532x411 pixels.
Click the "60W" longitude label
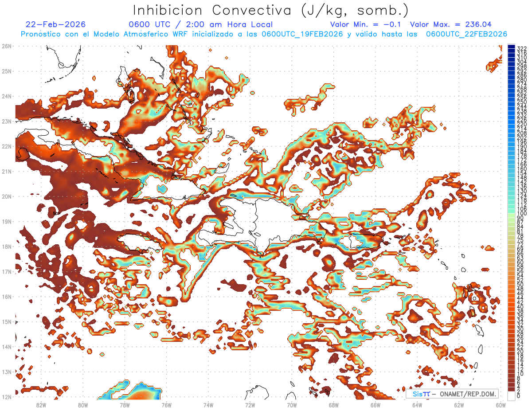tap(501, 405)
